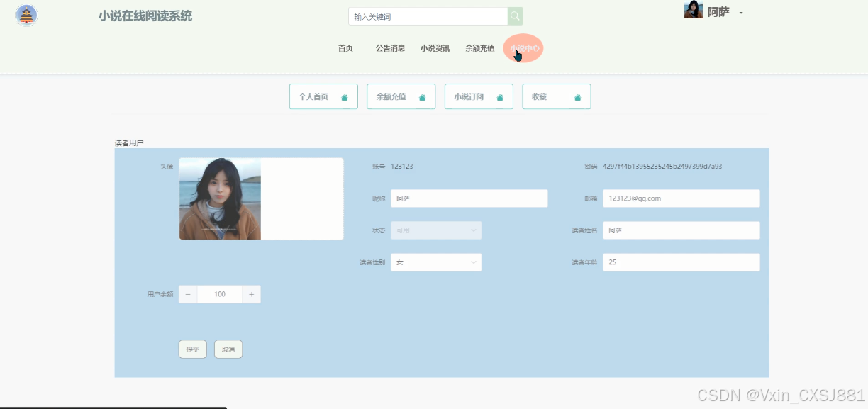This screenshot has width=868, height=409.
Task: Go to 公告消息 in the navigation
Action: (390, 48)
